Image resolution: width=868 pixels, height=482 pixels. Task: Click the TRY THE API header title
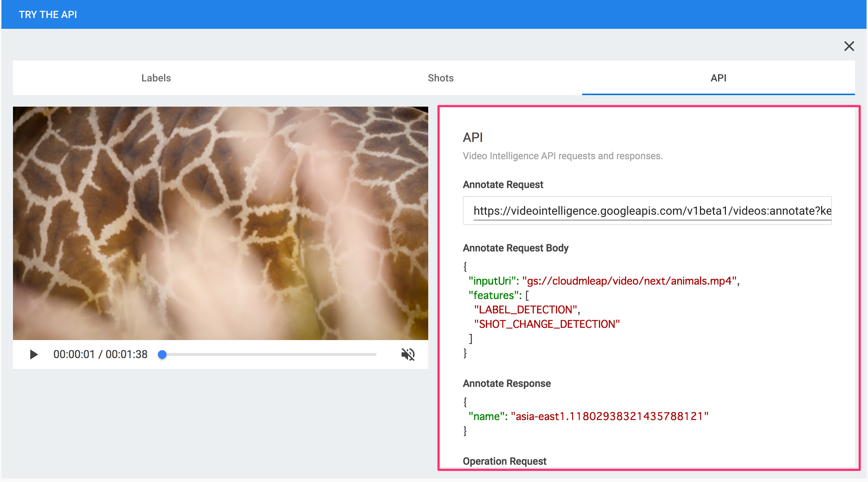(48, 14)
